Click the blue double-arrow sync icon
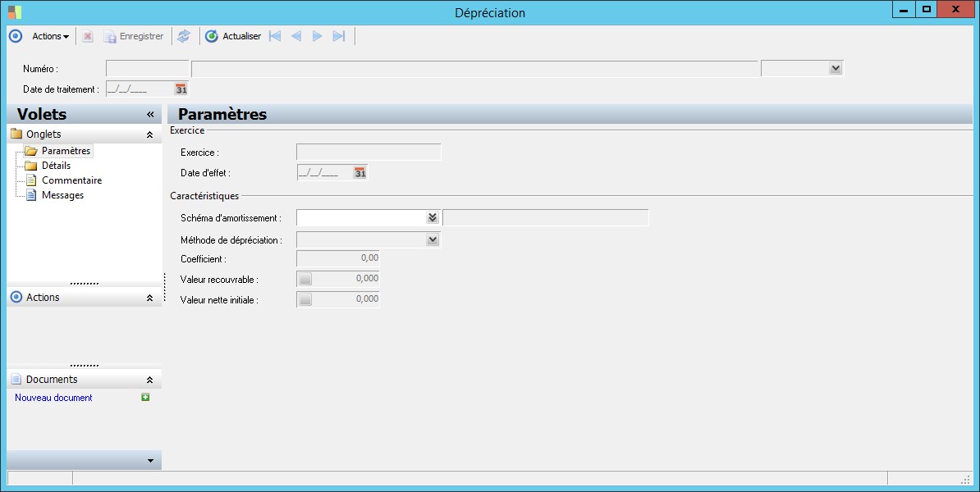Viewport: 980px width, 492px height. coord(184,36)
